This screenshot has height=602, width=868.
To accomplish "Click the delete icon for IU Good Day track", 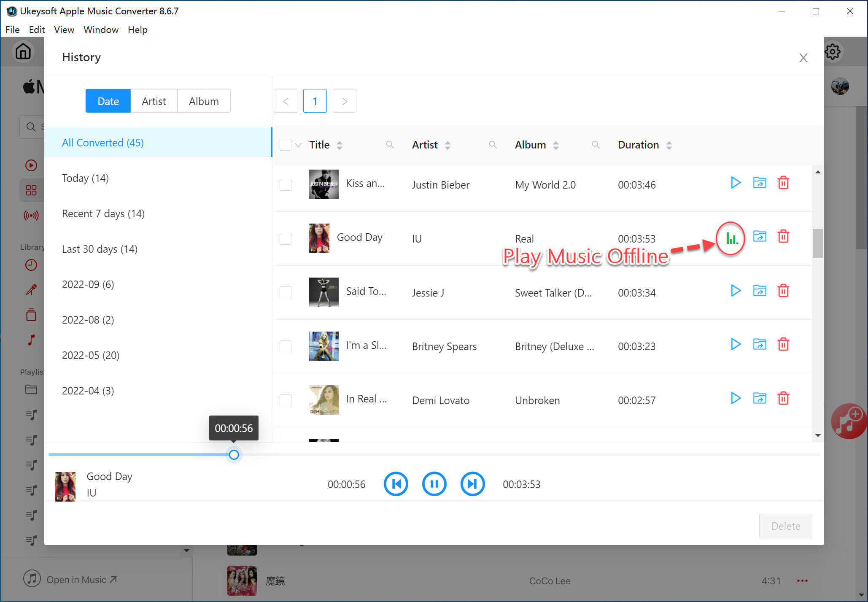I will (x=784, y=237).
